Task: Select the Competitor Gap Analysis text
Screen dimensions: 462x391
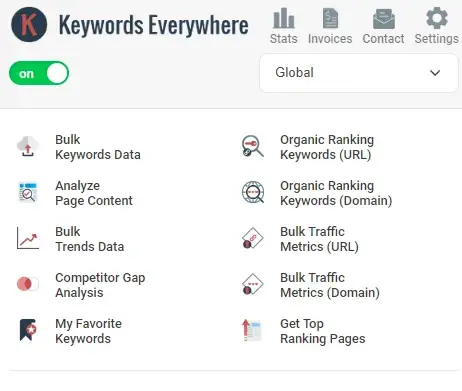Action: [100, 285]
